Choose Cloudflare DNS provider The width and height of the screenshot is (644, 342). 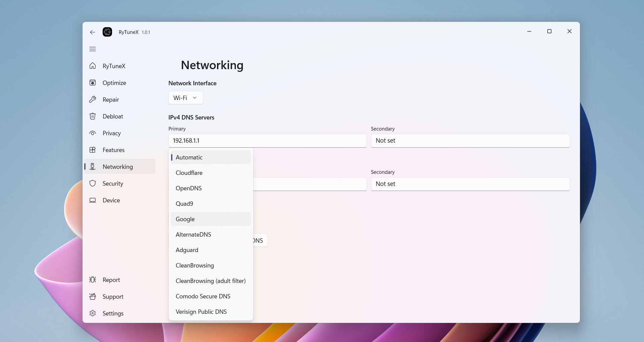(x=211, y=173)
